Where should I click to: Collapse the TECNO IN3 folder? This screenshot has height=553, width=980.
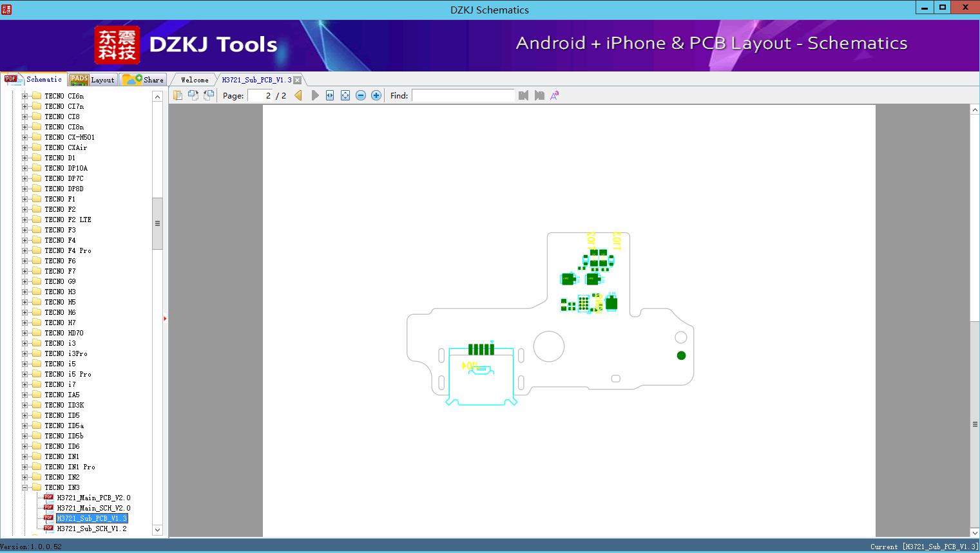pyautogui.click(x=25, y=487)
